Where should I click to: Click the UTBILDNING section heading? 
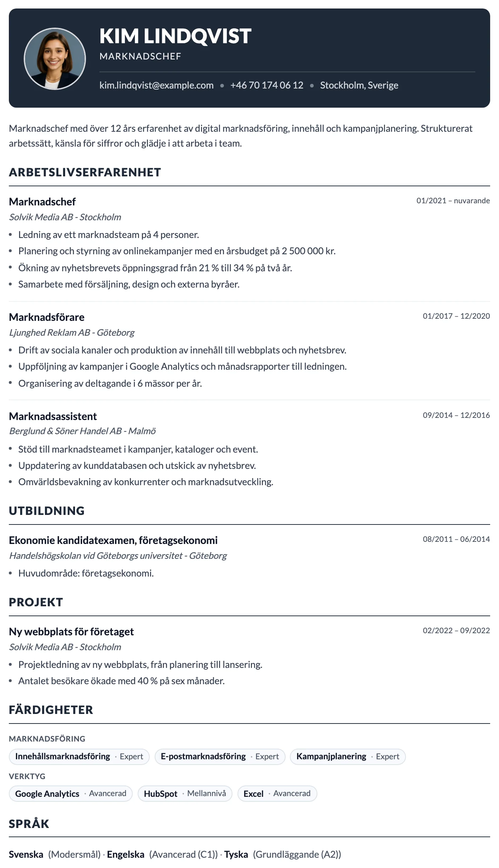click(x=47, y=511)
